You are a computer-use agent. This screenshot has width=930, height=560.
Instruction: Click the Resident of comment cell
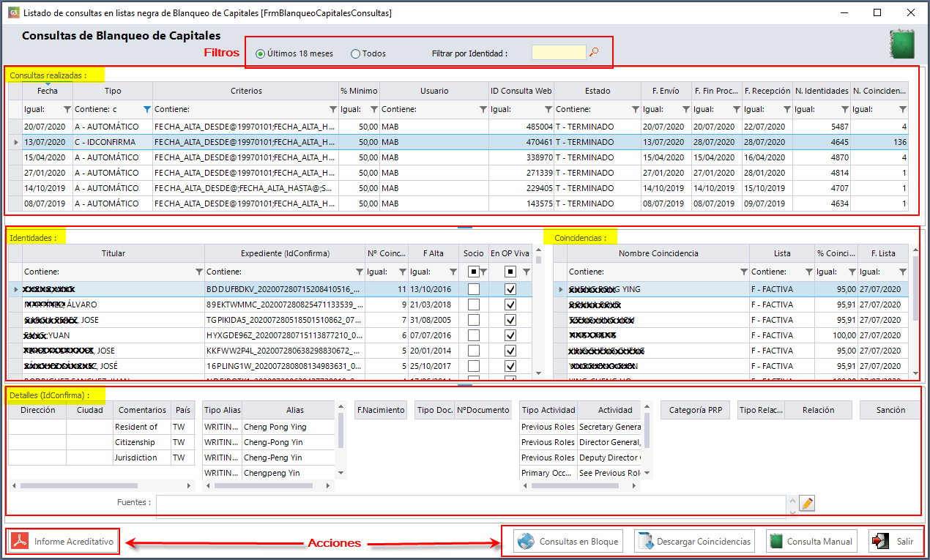click(x=143, y=427)
